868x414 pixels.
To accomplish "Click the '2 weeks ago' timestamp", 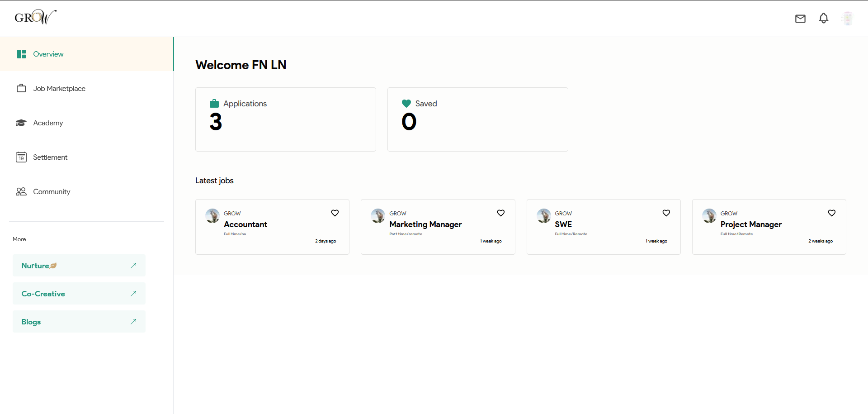I will click(821, 241).
